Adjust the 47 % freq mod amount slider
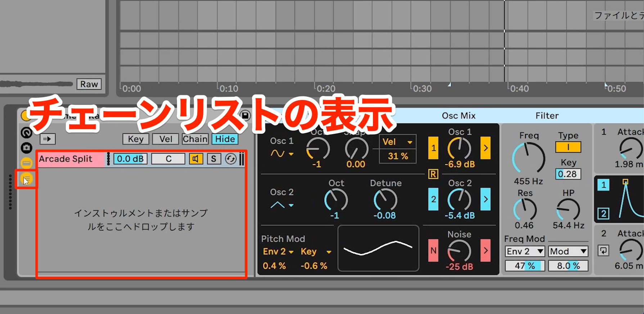 click(525, 266)
